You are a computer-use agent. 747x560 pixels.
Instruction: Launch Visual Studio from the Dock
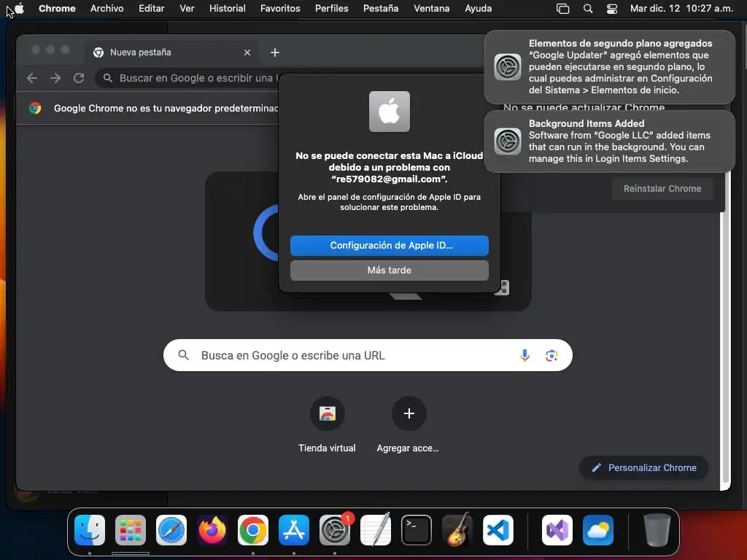(557, 530)
